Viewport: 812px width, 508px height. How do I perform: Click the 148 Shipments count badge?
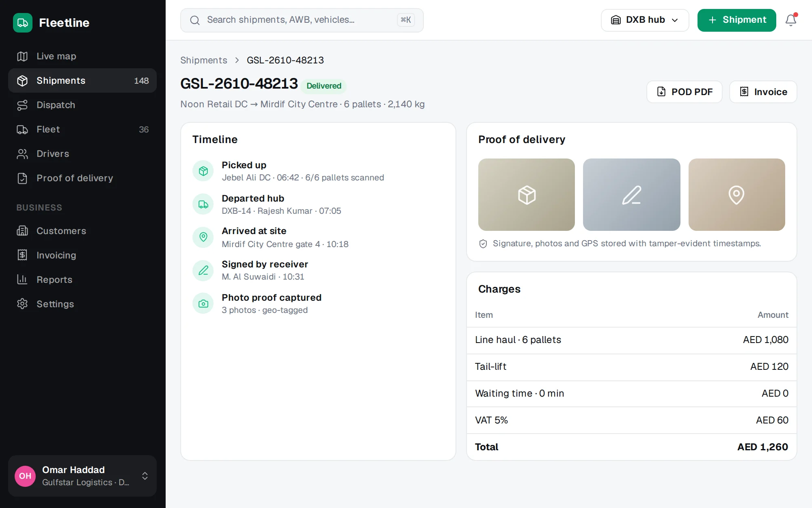click(x=141, y=80)
